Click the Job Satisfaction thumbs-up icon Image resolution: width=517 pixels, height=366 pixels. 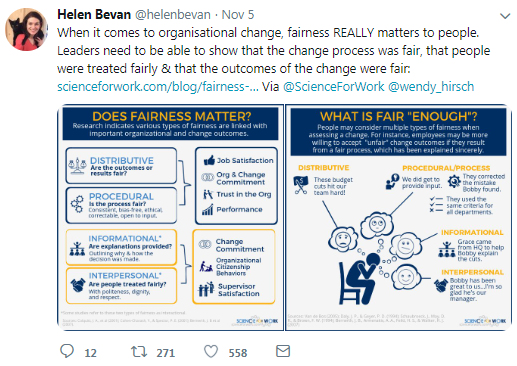pyautogui.click(x=209, y=160)
